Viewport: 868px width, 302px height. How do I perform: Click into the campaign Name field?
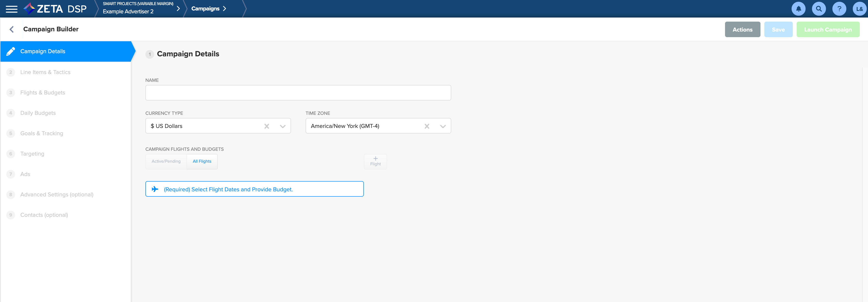click(298, 93)
